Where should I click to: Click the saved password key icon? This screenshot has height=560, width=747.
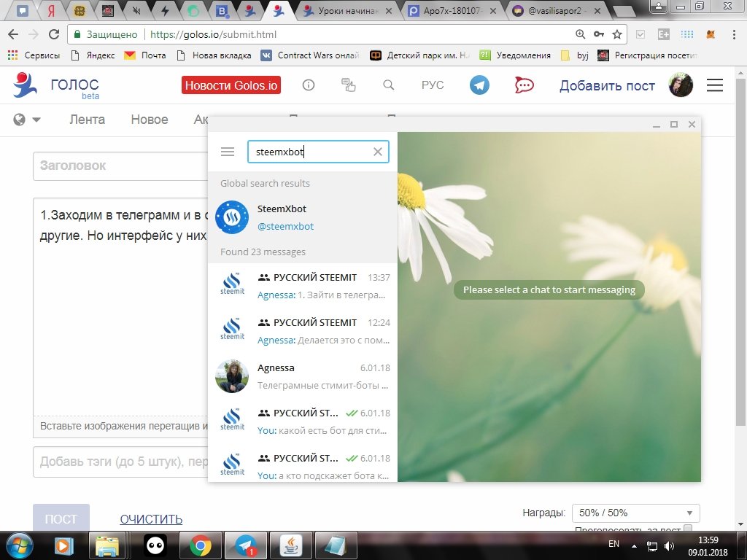(x=599, y=34)
